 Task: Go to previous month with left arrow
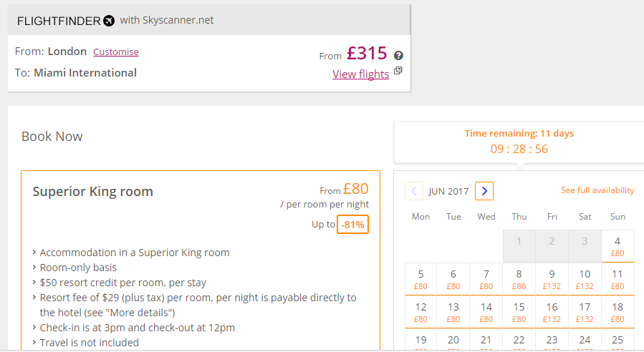(x=414, y=191)
